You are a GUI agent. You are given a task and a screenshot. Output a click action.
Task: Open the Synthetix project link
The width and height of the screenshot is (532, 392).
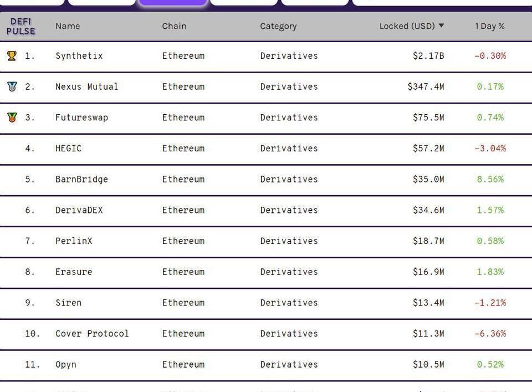79,55
